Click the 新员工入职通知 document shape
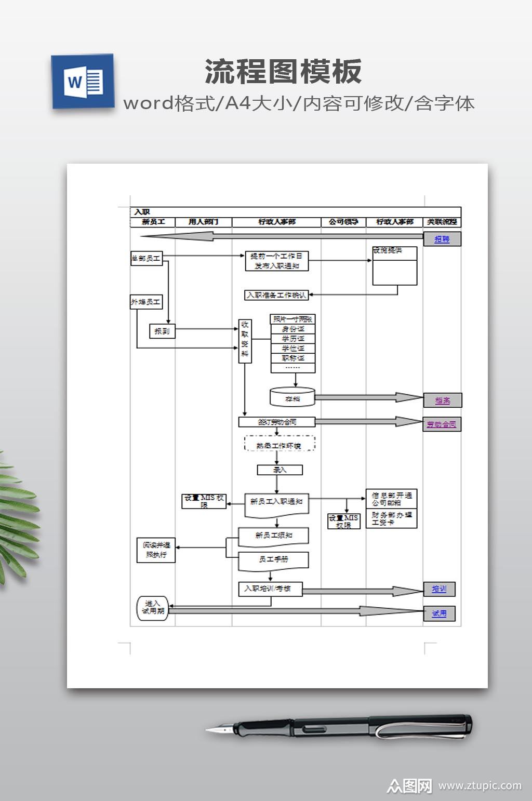Viewport: 532px width, 801px height. [276, 504]
